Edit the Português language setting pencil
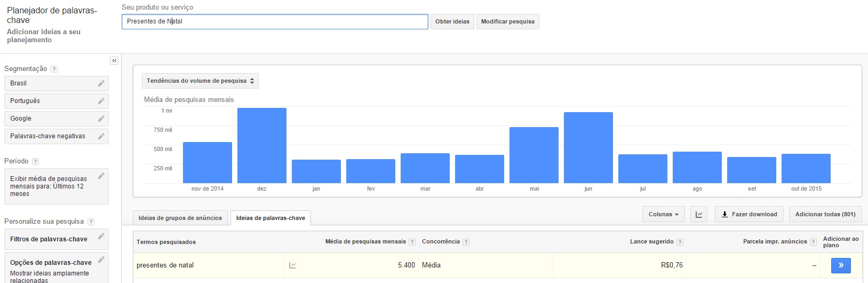The height and width of the screenshot is (283, 868). click(x=101, y=101)
